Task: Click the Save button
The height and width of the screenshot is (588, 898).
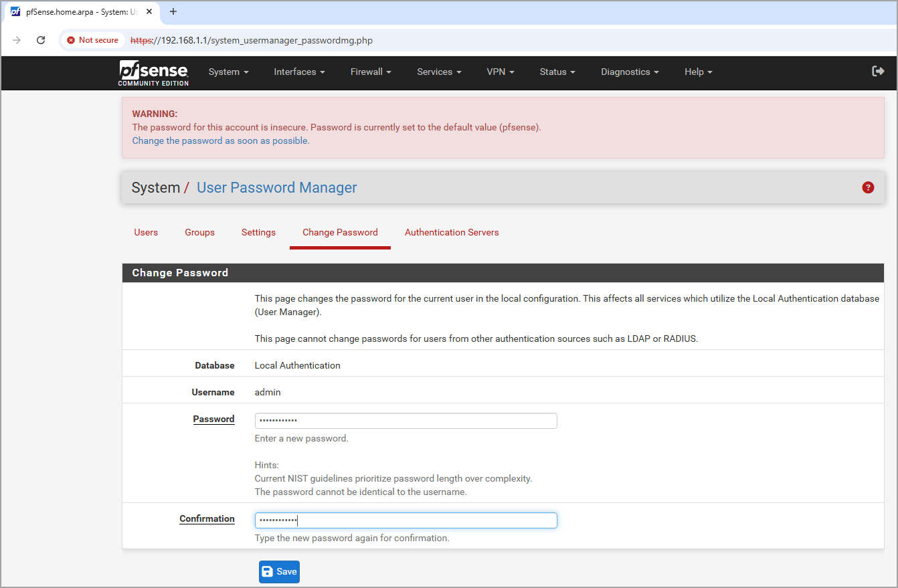Action: (279, 571)
